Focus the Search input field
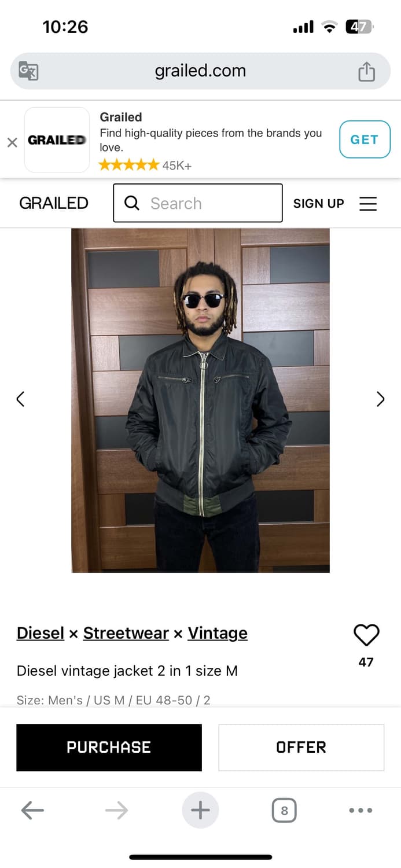401x868 pixels. 198,203
